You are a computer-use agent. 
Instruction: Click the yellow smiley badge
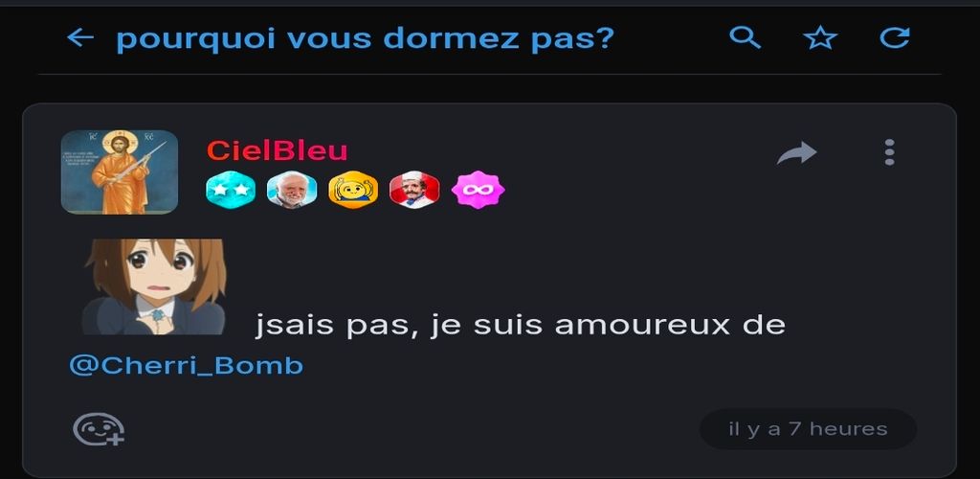coord(353,190)
